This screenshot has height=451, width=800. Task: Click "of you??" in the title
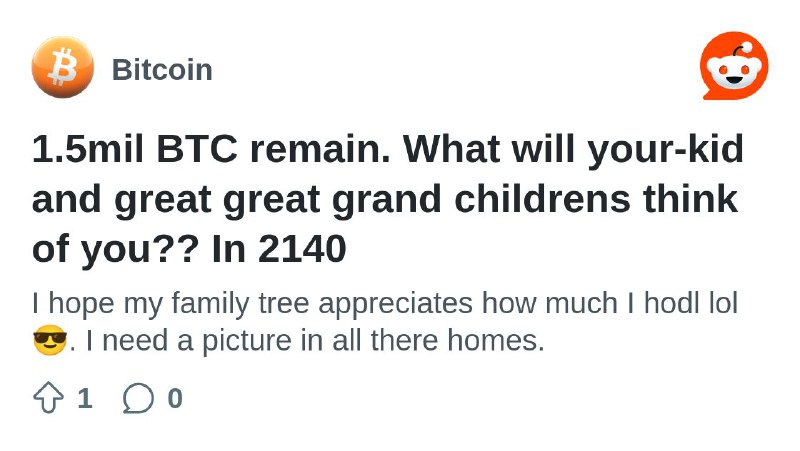(x=116, y=249)
